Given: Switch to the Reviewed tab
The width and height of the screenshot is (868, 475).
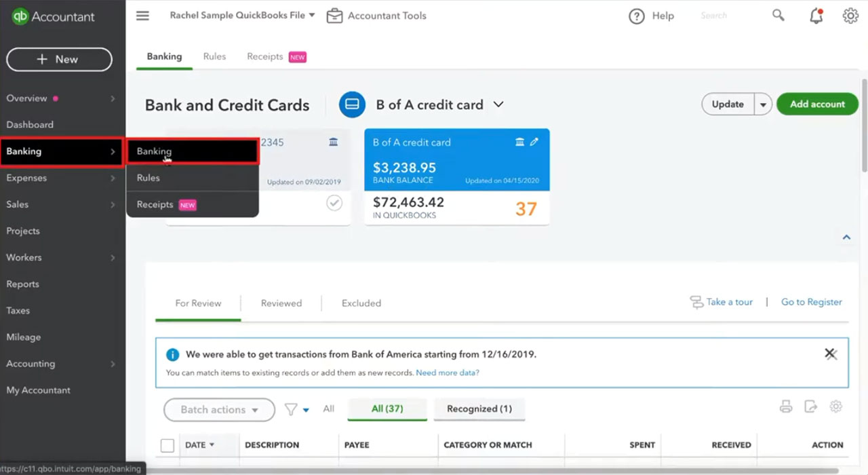Looking at the screenshot, I should (x=281, y=303).
